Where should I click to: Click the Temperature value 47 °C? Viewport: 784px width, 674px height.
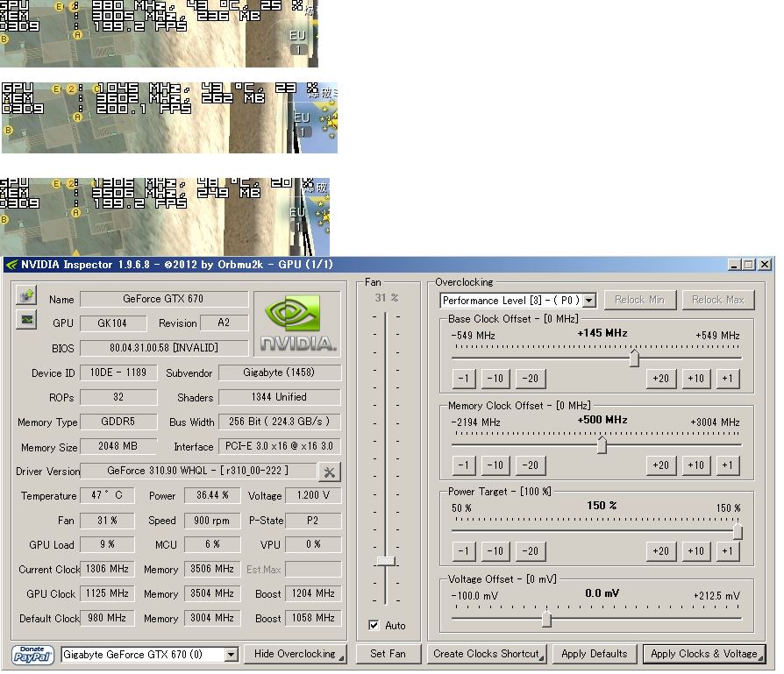point(107,495)
